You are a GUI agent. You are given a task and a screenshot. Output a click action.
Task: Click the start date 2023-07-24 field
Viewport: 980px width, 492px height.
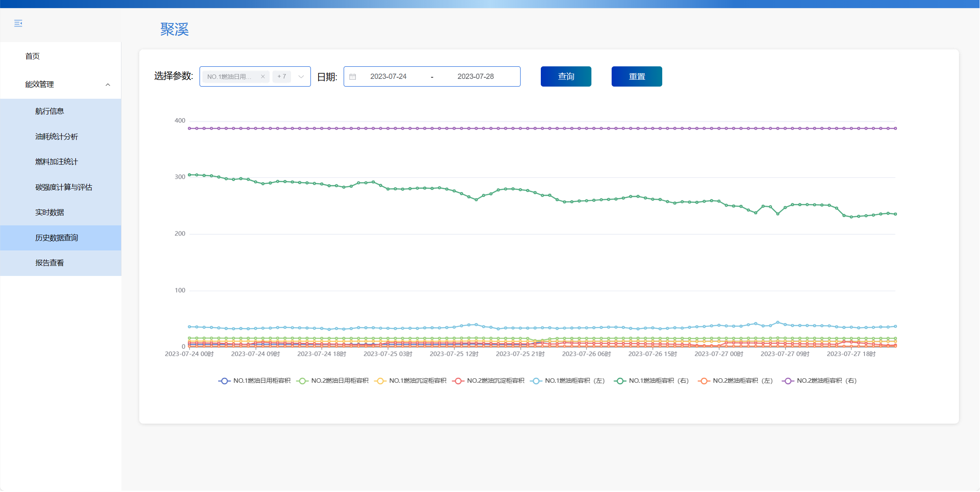[388, 76]
